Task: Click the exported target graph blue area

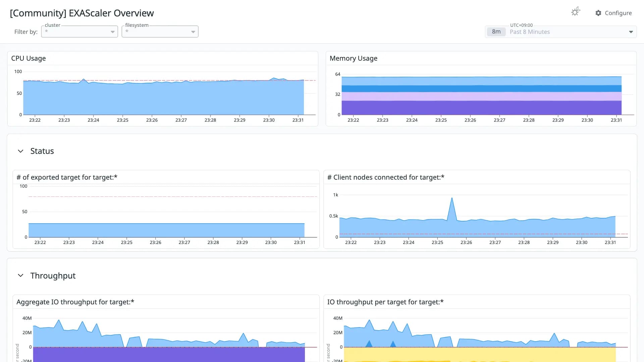Action: [166, 230]
